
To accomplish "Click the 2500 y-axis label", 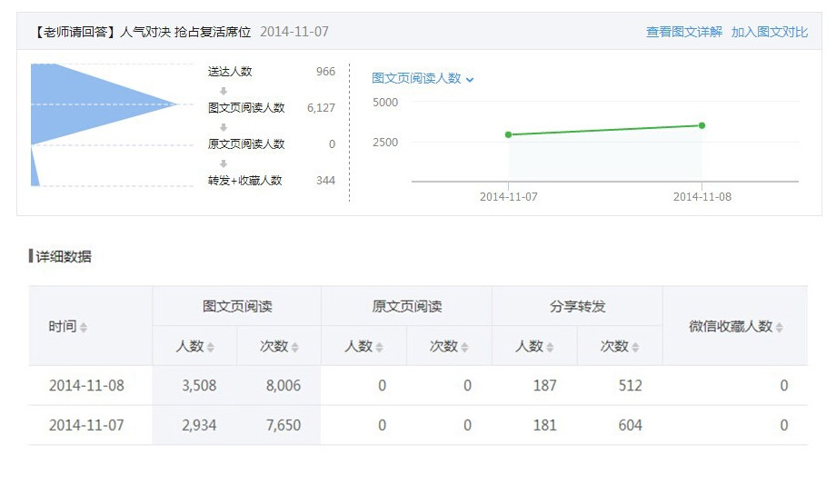I will tap(385, 143).
